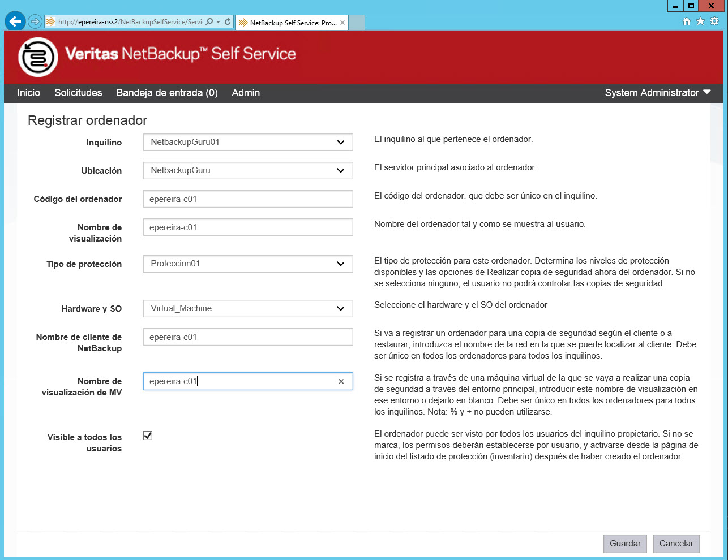
Task: Click the Veritas NetBackup Self Service title text
Action: (x=181, y=54)
